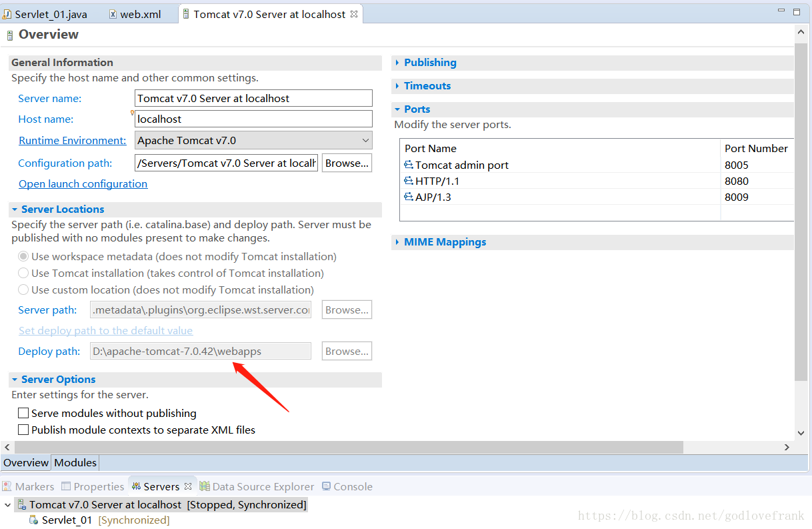812x529 pixels.
Task: Click the Server path field
Action: coord(201,310)
